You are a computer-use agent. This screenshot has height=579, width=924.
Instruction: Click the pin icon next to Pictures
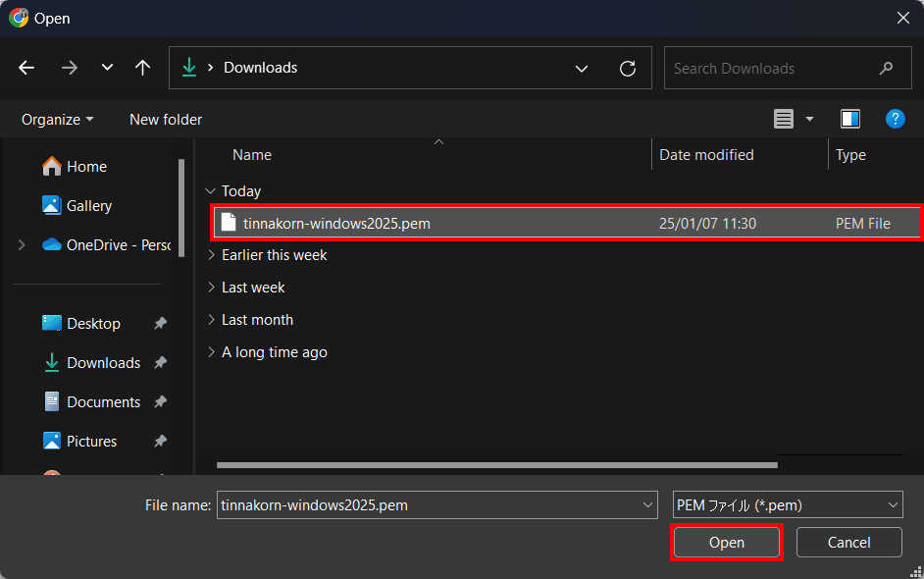160,441
